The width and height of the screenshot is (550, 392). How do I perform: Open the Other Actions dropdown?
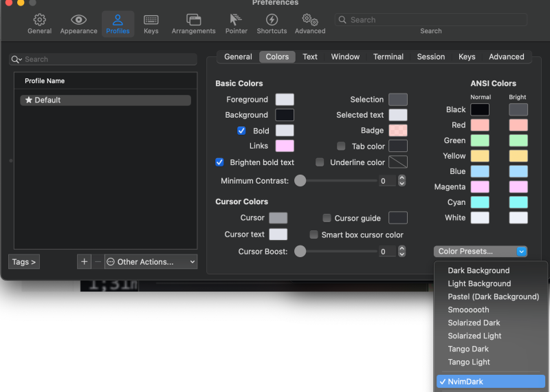[151, 262]
